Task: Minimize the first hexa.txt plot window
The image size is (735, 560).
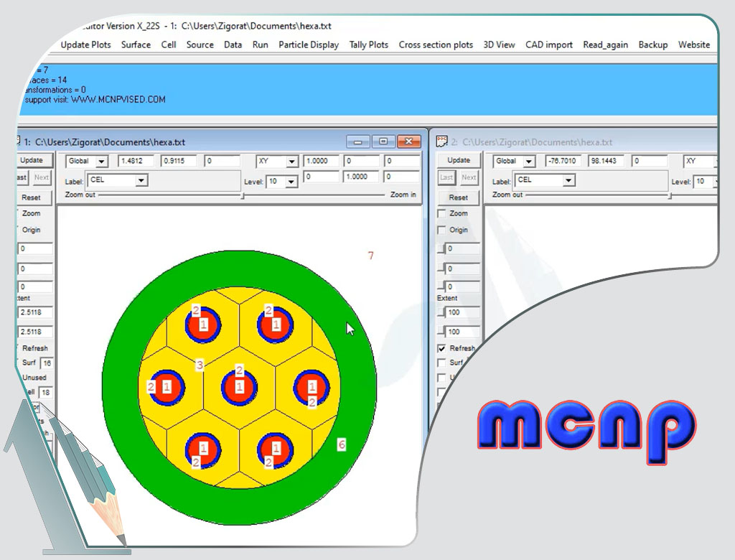Action: pos(358,141)
